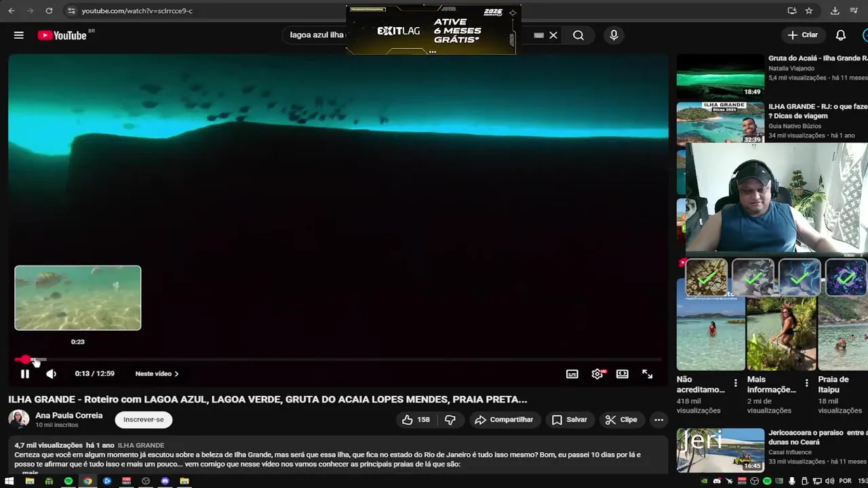
Task: Click the 0:23 seek preview thumbnail
Action: [x=78, y=298]
